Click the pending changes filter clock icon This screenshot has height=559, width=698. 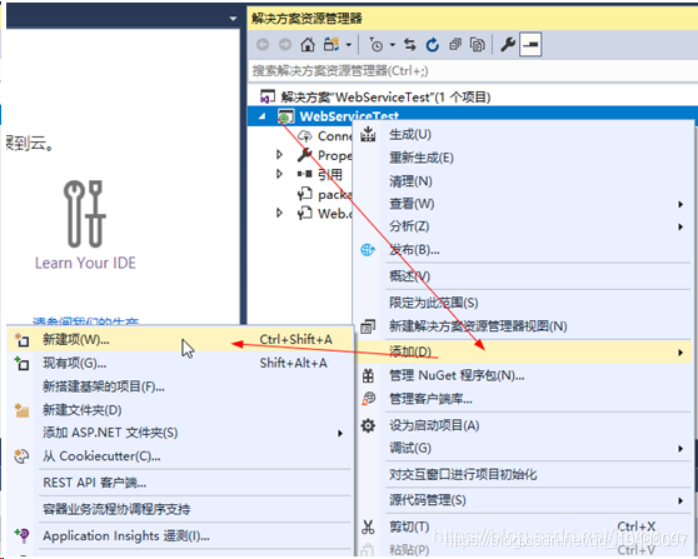376,45
